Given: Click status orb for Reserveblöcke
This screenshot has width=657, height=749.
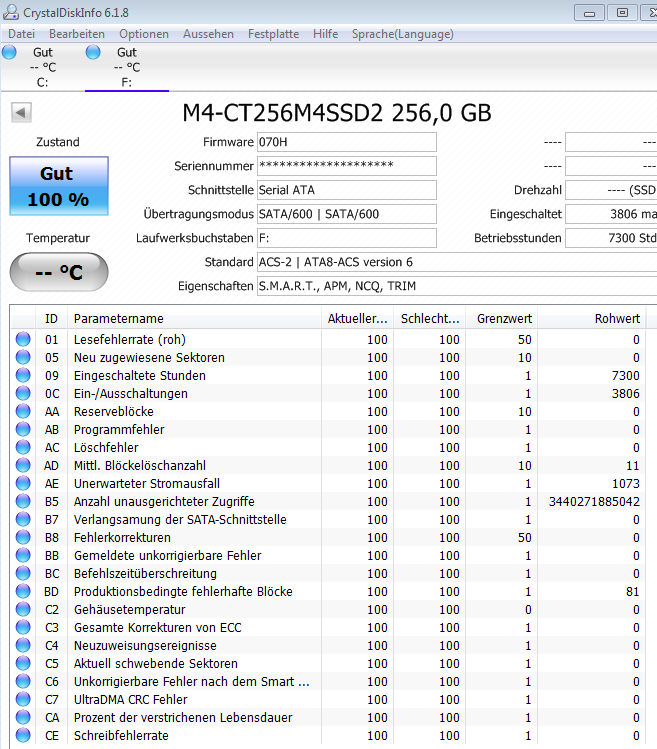Looking at the screenshot, I should pyautogui.click(x=23, y=411).
